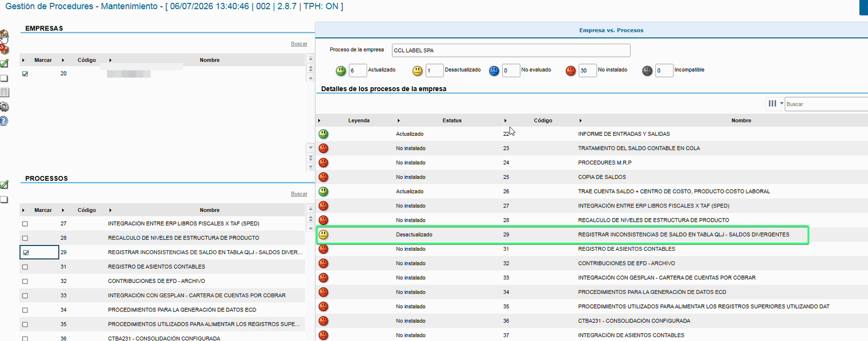This screenshot has height=341, width=868.
Task: Open the table list icon in sidebar
Action: tap(4, 93)
